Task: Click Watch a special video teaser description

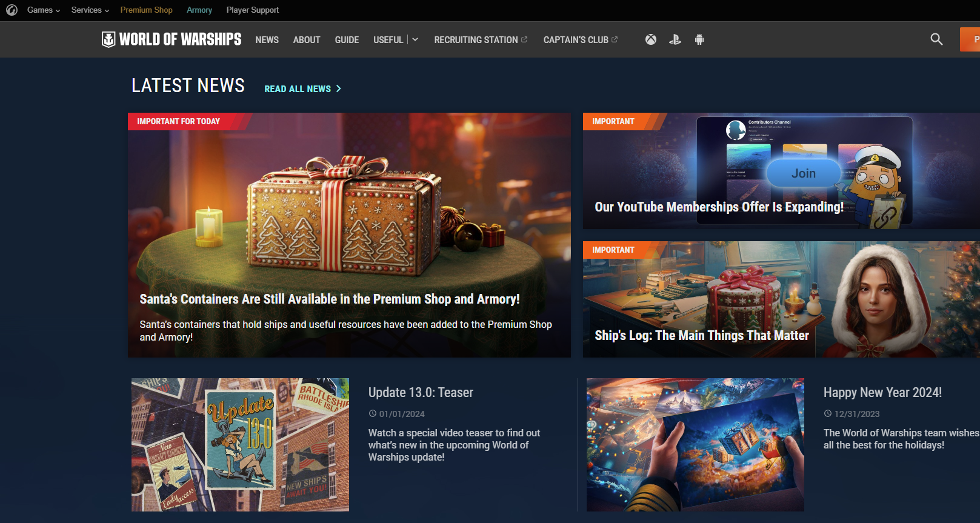Action: tap(455, 445)
